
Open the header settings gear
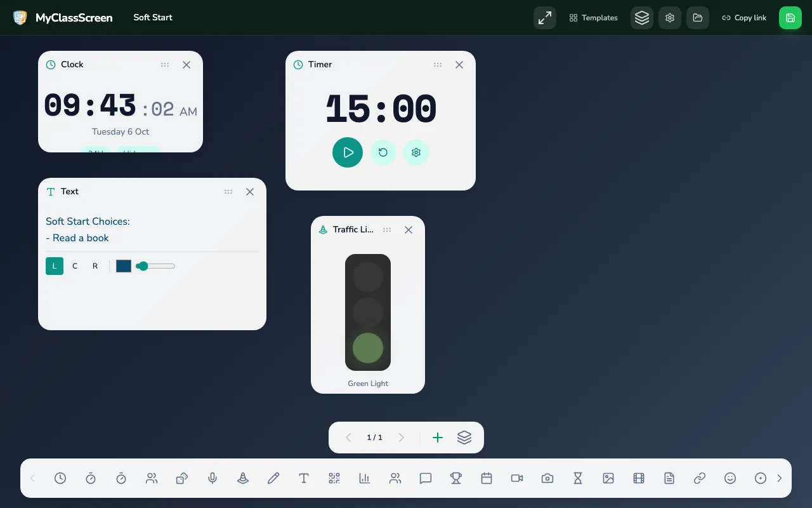click(670, 18)
